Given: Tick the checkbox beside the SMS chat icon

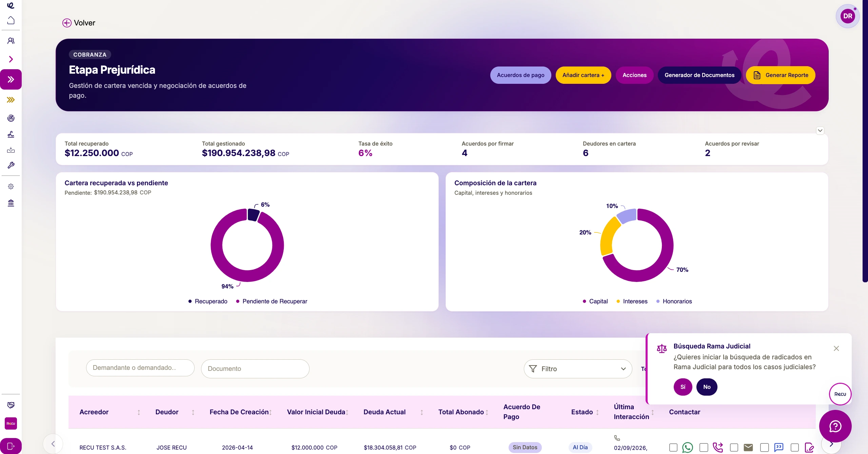Looking at the screenshot, I should (x=765, y=448).
